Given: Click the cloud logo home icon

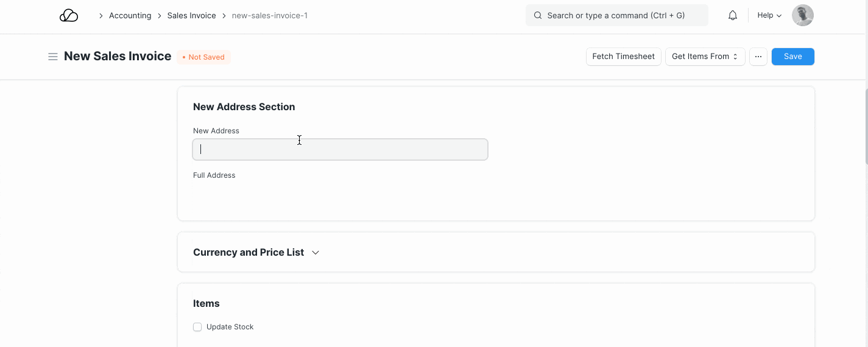Looking at the screenshot, I should pyautogui.click(x=69, y=16).
